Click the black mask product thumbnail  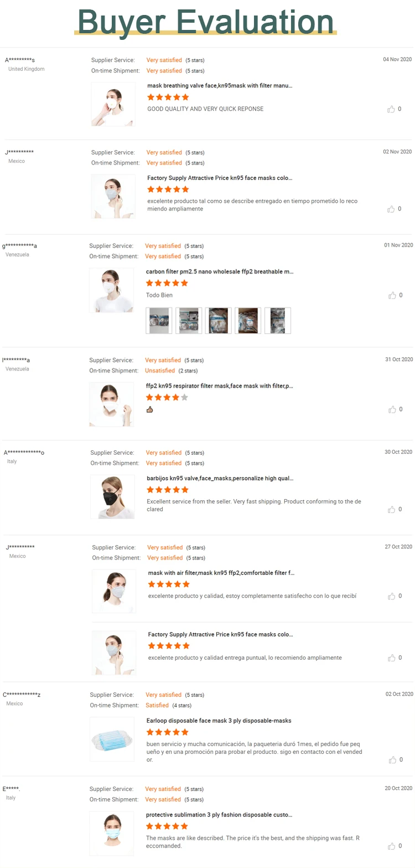click(x=112, y=497)
